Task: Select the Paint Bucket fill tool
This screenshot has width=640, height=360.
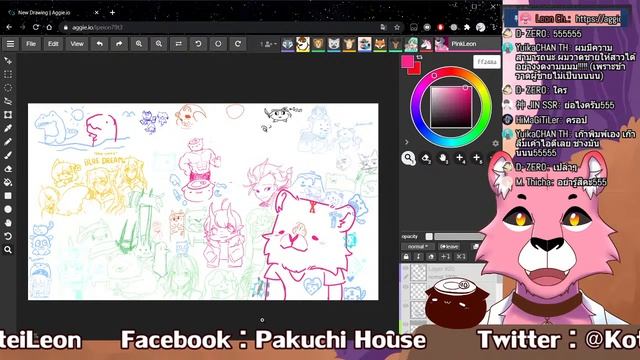Action: click(x=8, y=182)
